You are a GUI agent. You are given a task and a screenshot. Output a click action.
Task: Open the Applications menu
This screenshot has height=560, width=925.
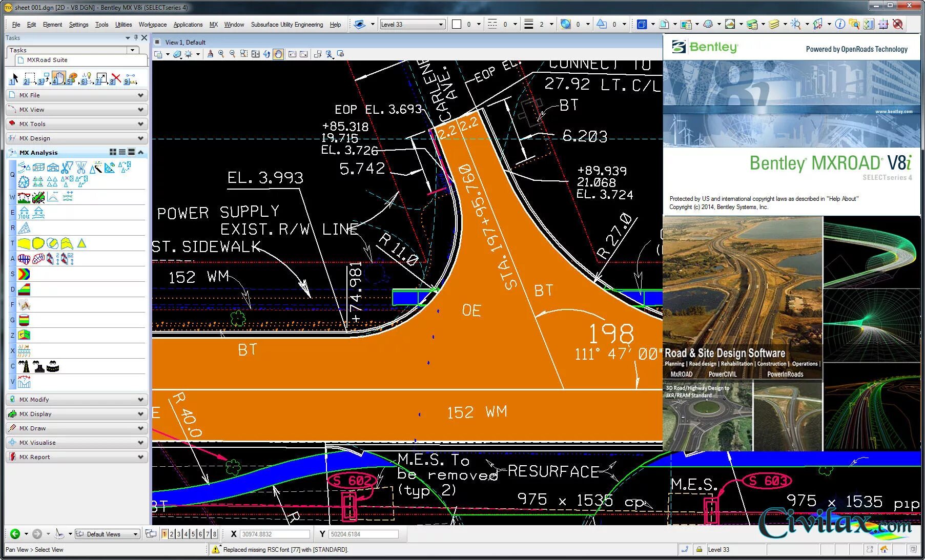(188, 24)
